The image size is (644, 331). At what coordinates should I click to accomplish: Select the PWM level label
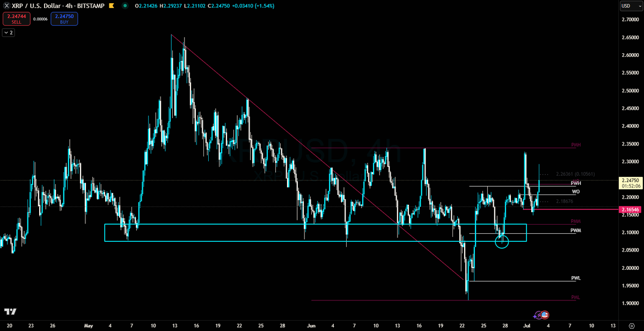tap(576, 231)
